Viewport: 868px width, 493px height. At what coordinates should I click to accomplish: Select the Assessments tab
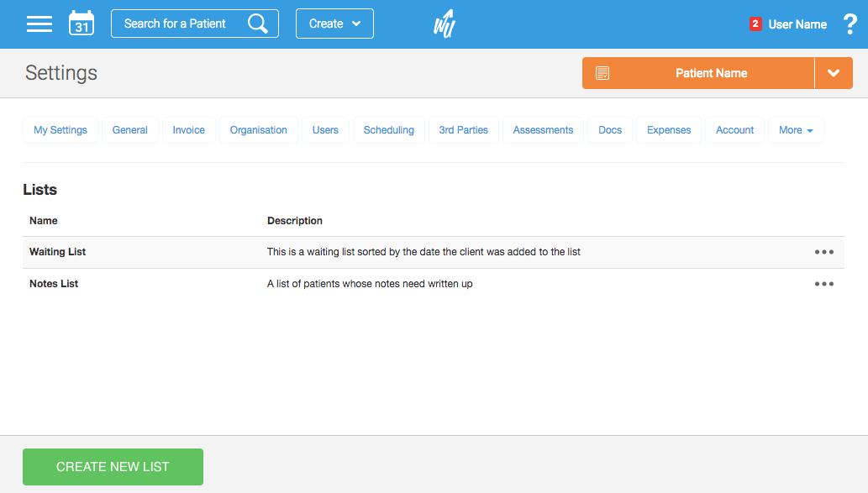point(543,130)
